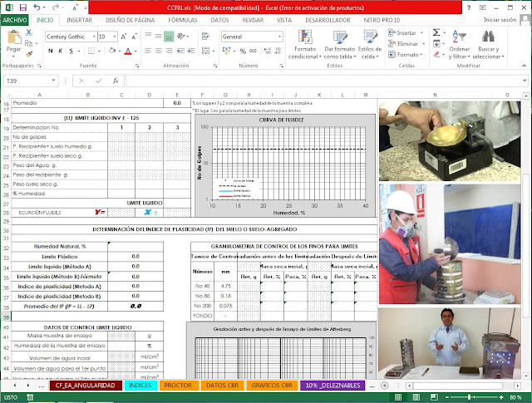Click the Paste (Pegar) clipboard icon
This screenshot has height=403, width=532.
click(14, 37)
